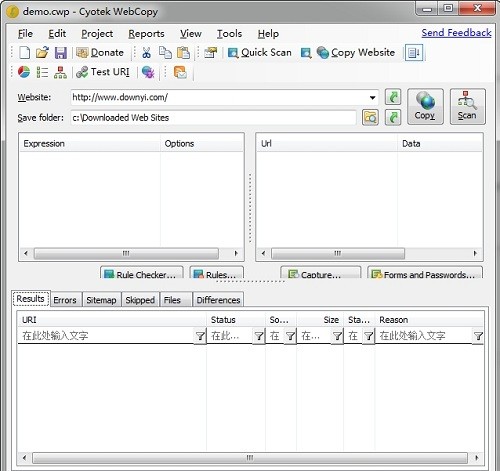Viewport: 500px width, 471px height.
Task: Open project properties icon in toolbar
Action: pyautogui.click(x=211, y=53)
